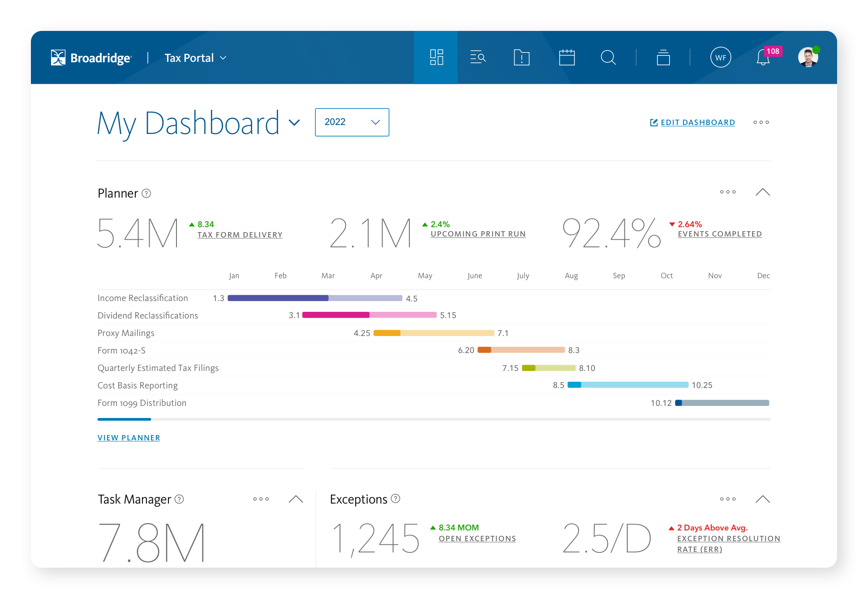The width and height of the screenshot is (868, 599).
Task: Click the magnifier search icon
Action: pos(608,57)
